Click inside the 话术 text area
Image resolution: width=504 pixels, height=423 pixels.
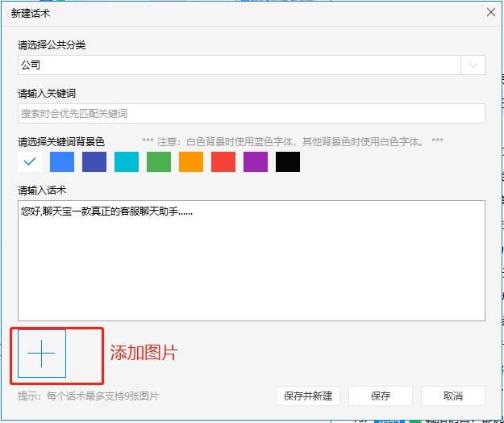click(252, 261)
